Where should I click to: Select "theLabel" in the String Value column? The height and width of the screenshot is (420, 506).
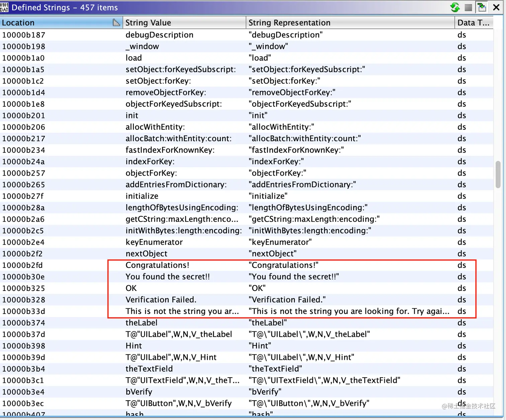tap(141, 323)
